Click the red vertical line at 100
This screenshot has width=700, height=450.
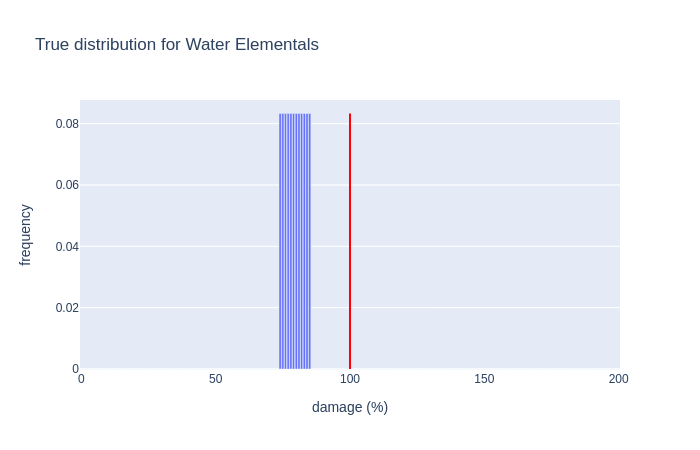click(x=350, y=240)
